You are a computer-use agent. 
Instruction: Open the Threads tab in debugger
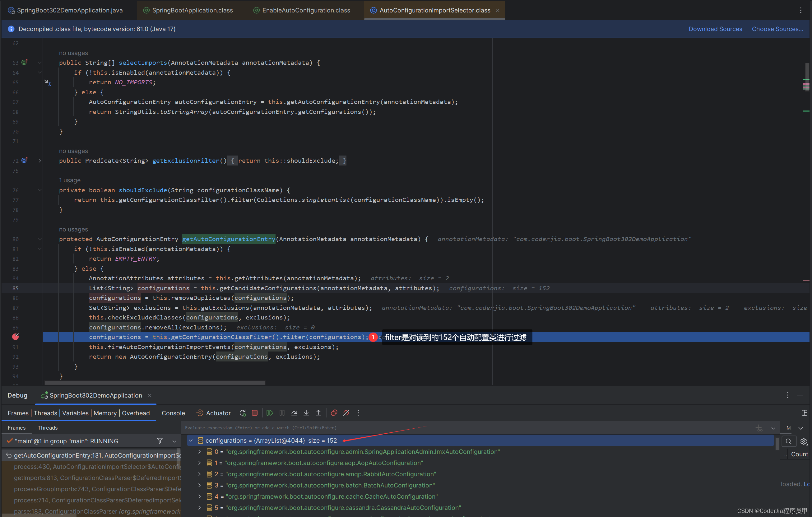[47, 428]
